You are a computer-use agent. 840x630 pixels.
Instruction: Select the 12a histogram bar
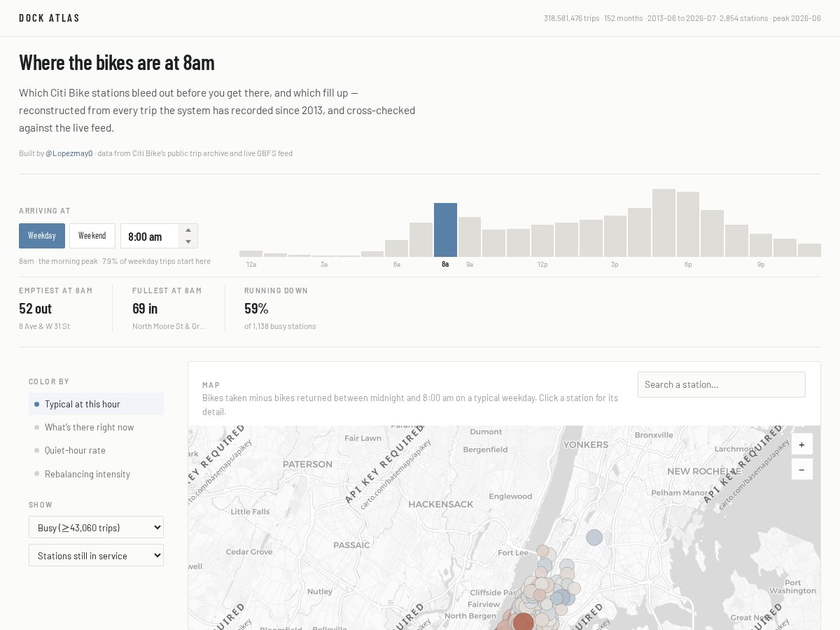click(x=251, y=253)
